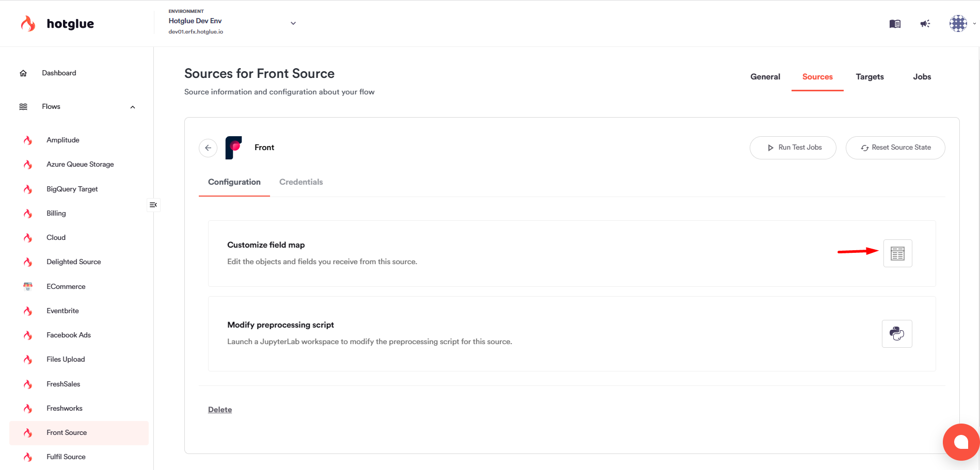The width and height of the screenshot is (980, 470).
Task: Open the Jobs tab
Action: click(x=922, y=77)
